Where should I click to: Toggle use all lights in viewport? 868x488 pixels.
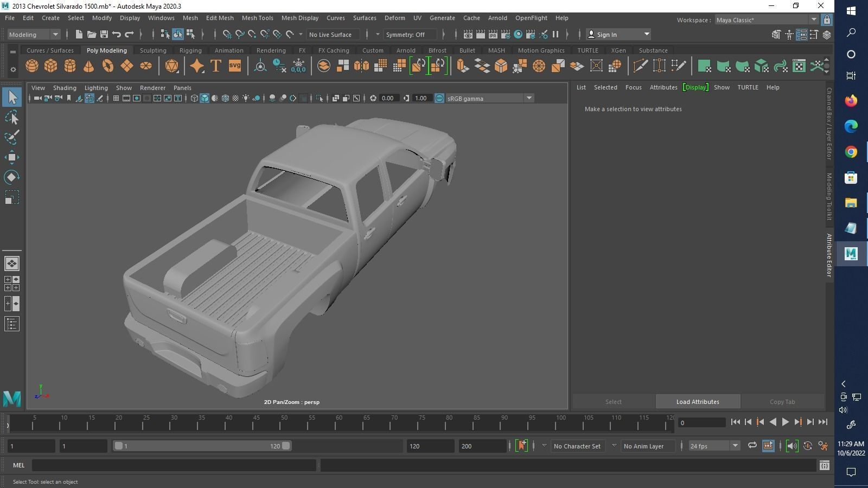[x=246, y=98]
